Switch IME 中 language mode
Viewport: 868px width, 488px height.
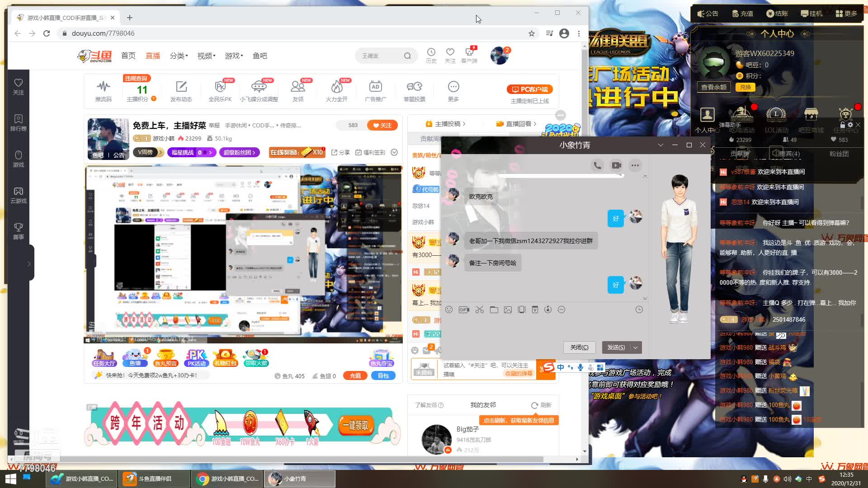tap(561, 367)
